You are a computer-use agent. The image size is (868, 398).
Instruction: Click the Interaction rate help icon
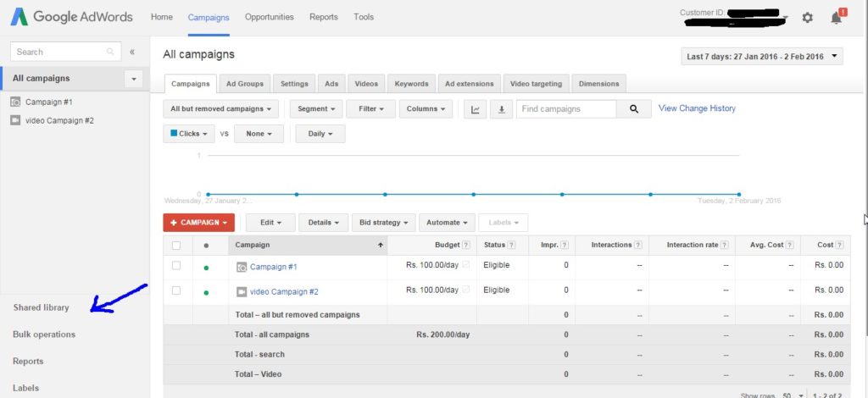point(725,245)
